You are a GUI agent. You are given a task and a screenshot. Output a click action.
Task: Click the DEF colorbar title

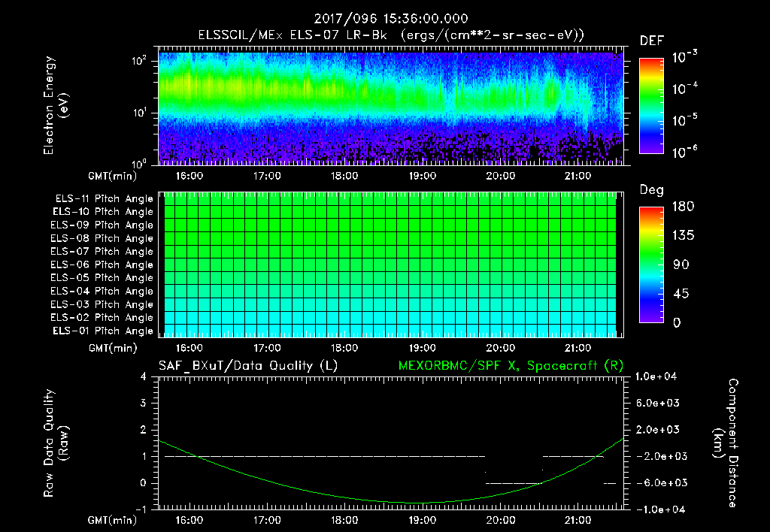pos(652,41)
